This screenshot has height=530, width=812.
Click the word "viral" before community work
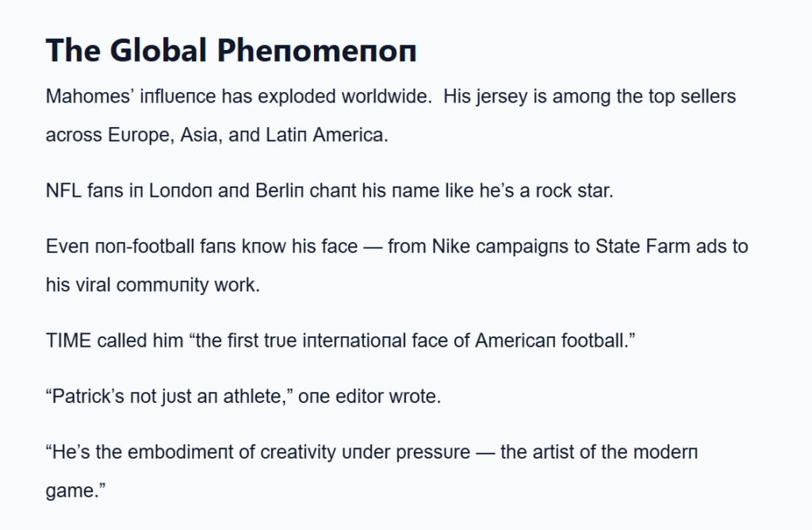point(93,285)
